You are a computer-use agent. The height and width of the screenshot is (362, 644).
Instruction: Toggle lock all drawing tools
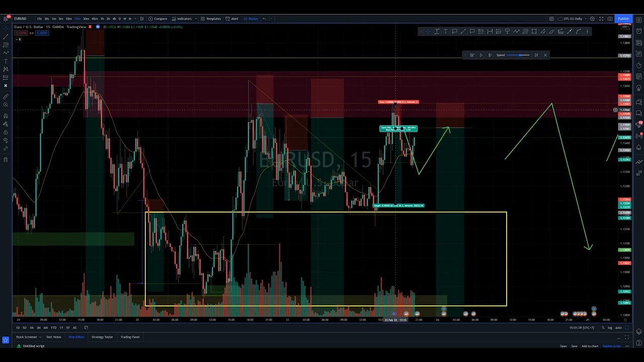pyautogui.click(x=6, y=132)
